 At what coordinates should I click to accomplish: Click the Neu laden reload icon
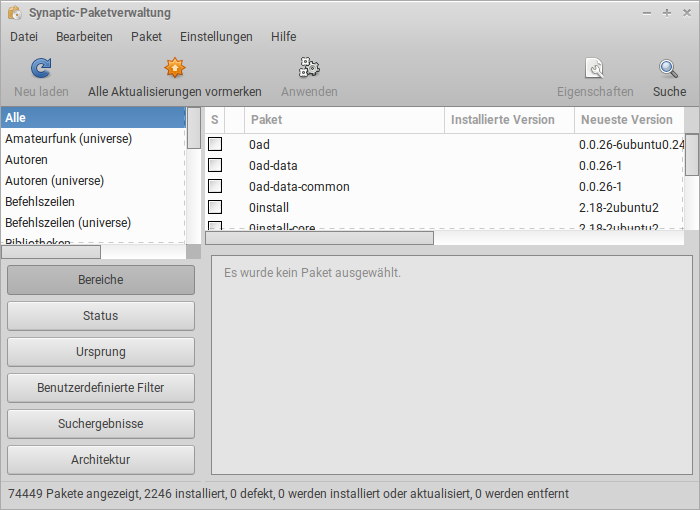[x=41, y=68]
